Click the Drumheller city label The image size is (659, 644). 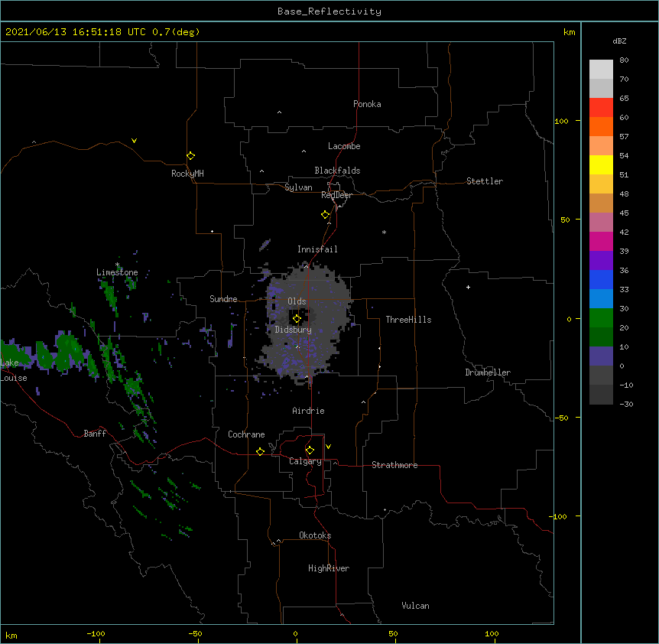(488, 372)
